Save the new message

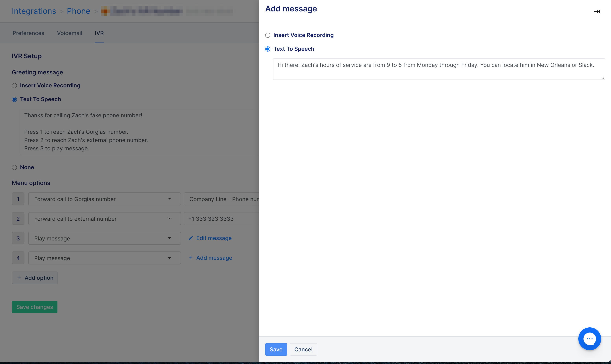coord(276,349)
